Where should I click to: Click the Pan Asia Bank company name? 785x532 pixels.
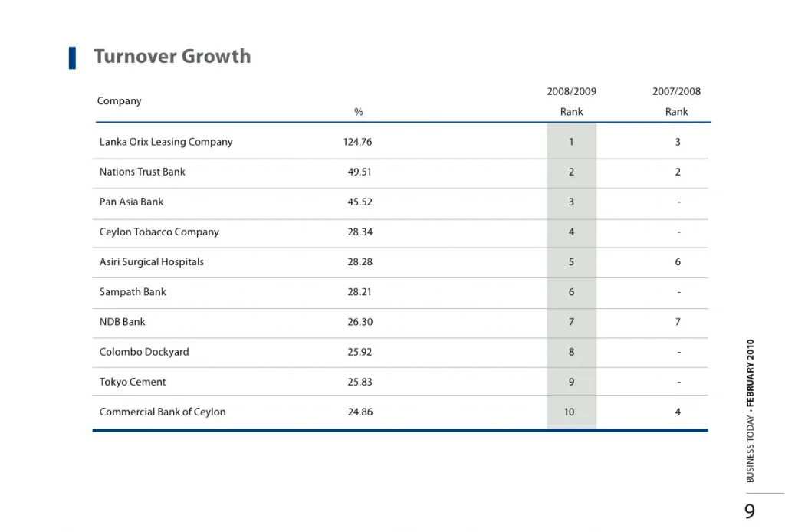click(x=131, y=202)
